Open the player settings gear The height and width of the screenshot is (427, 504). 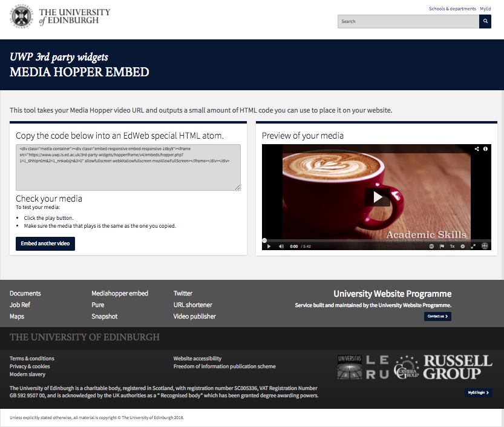(x=462, y=247)
